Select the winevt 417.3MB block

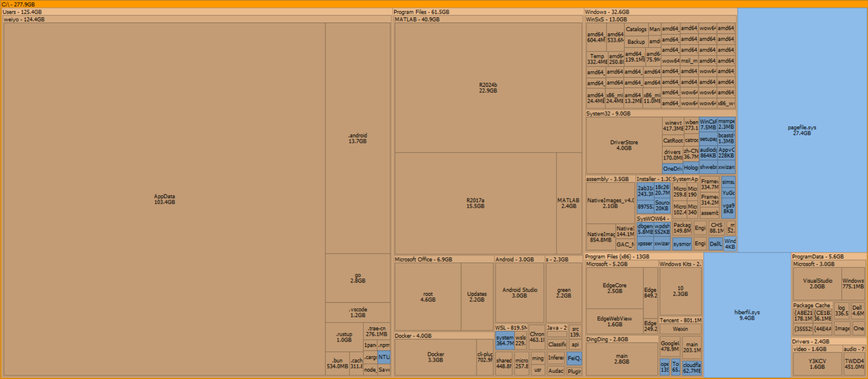pyautogui.click(x=673, y=125)
